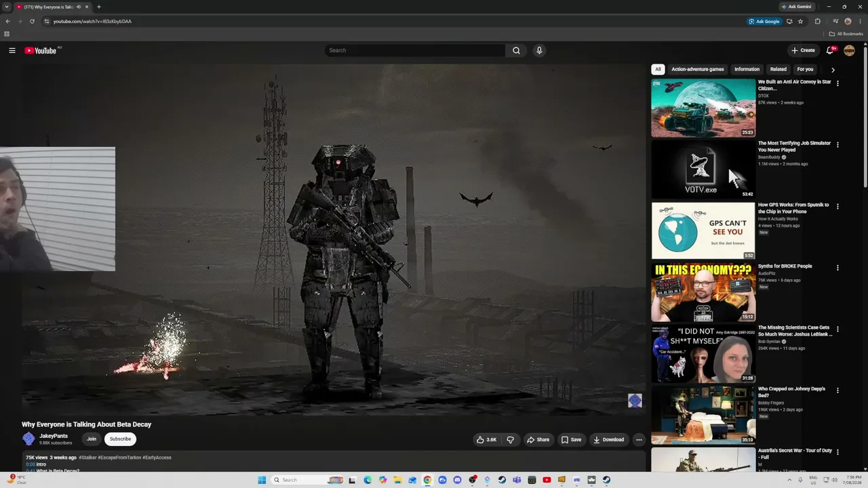Click the search magnifier button
Viewport: 868px width, 488px height.
click(x=516, y=50)
